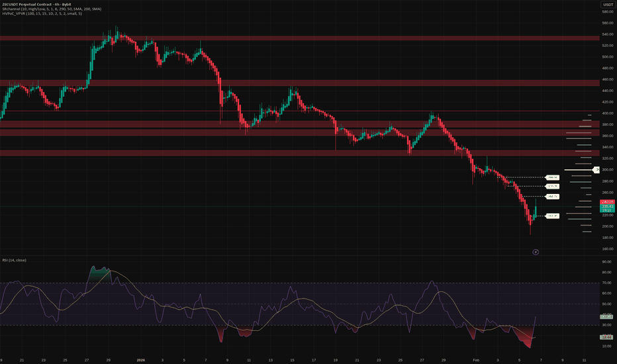Click the red last-price label on the price axis
Image resolution: width=617 pixels, height=364 pixels.
608,201
